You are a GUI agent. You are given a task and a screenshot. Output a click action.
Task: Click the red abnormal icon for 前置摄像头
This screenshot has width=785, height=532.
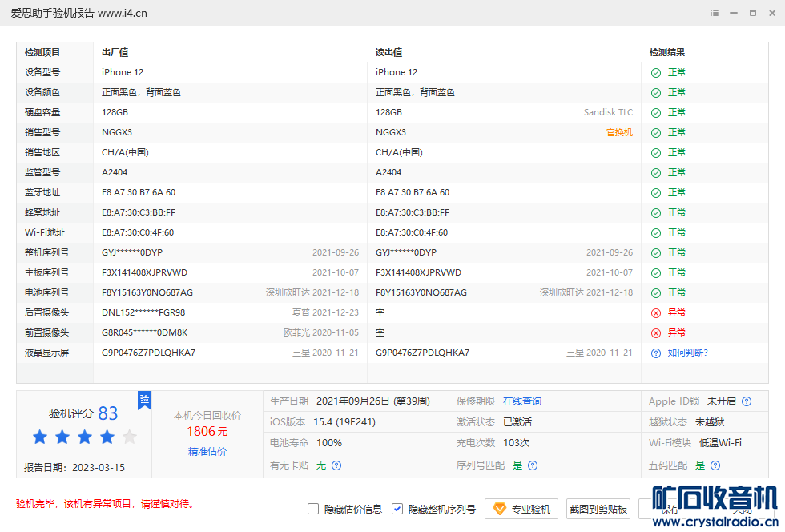pos(656,332)
